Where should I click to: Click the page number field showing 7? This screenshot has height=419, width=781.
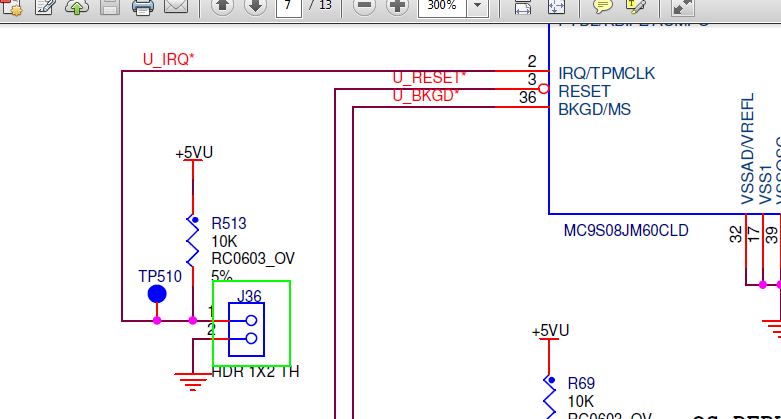click(x=288, y=7)
